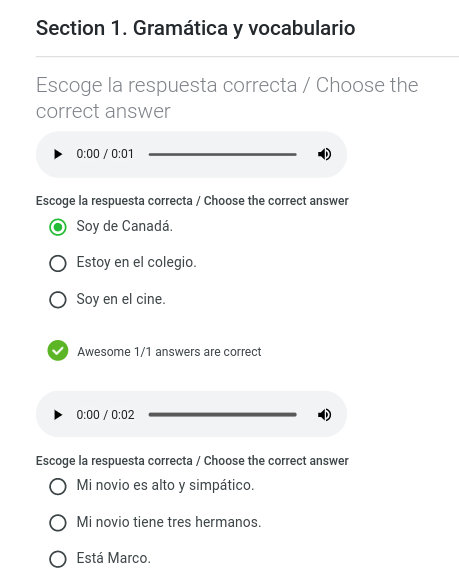459x572 pixels.
Task: Click the first audio 0:00 / 0:01 time display
Action: [105, 154]
